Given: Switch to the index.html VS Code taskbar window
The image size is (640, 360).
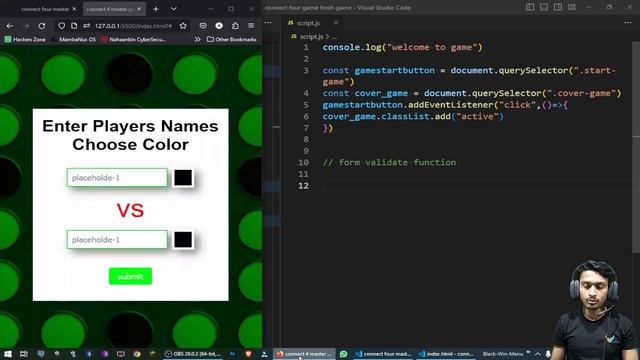Looking at the screenshot, I should coord(446,354).
